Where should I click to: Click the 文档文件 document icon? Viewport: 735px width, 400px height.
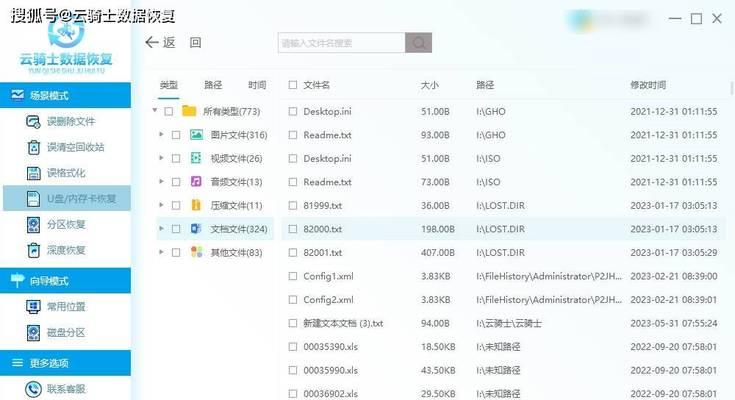point(196,229)
